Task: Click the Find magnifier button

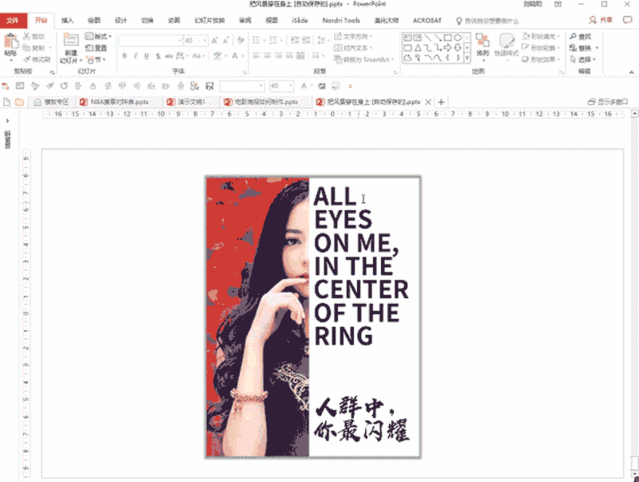Action: click(580, 37)
